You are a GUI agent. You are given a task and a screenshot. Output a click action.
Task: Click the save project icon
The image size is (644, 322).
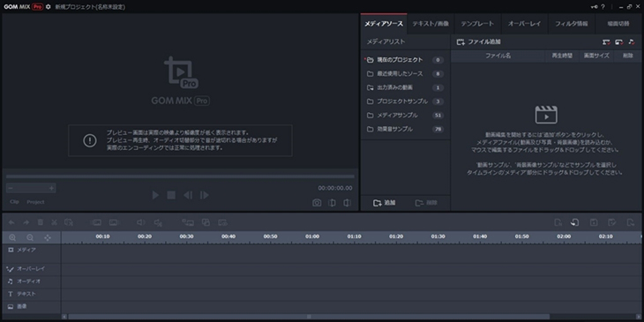tap(594, 222)
